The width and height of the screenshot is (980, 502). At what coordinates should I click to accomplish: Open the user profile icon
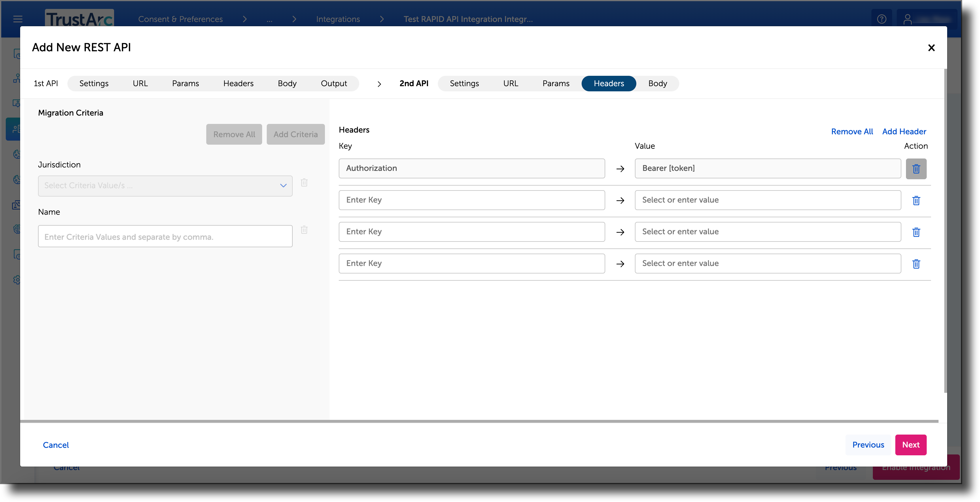907,19
